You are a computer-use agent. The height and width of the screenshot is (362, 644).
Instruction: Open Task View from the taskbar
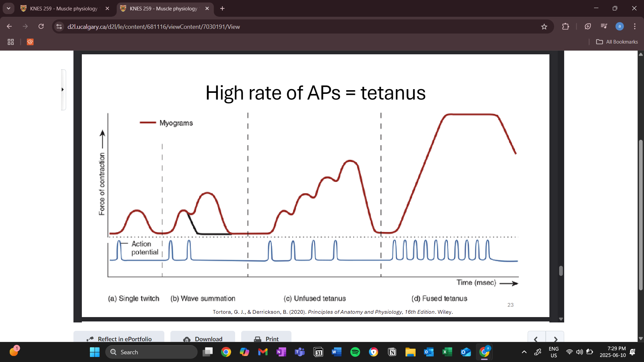(208, 352)
